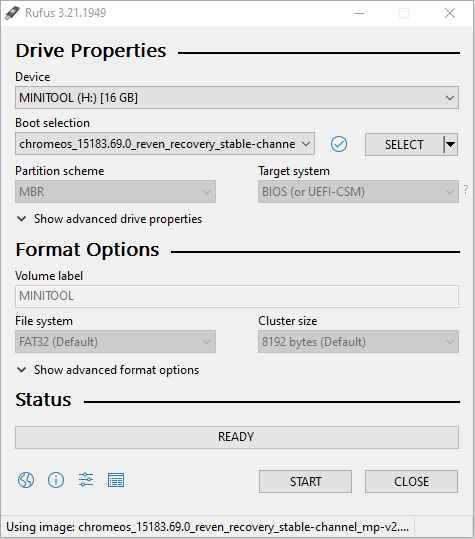Expand the Partition scheme dropdown
This screenshot has width=475, height=539.
point(115,191)
